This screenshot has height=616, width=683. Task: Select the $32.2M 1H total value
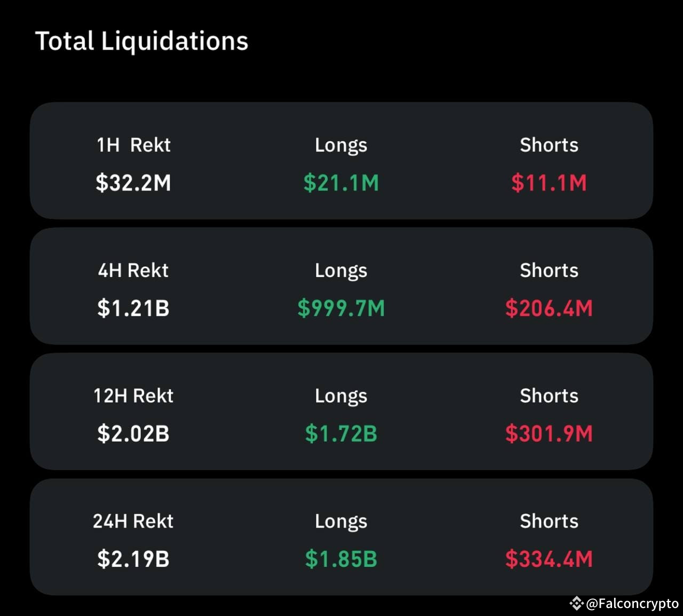[133, 183]
